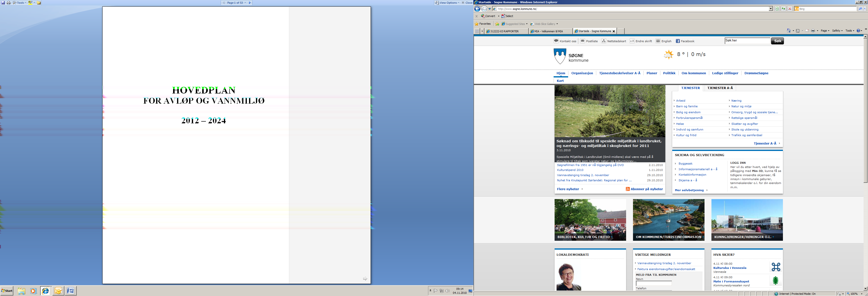Image resolution: width=868 pixels, height=296 pixels.
Task: Open Outlook from the taskbar
Action: 58,291
